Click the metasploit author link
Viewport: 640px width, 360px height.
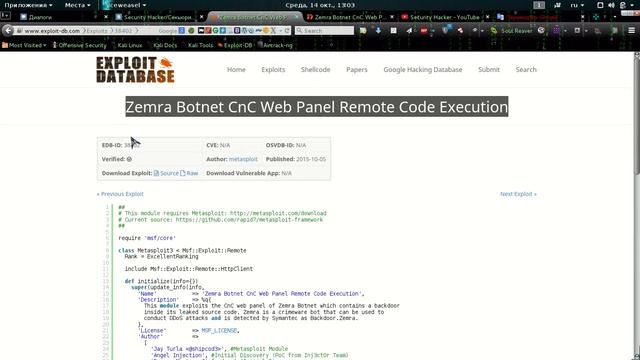tap(243, 159)
